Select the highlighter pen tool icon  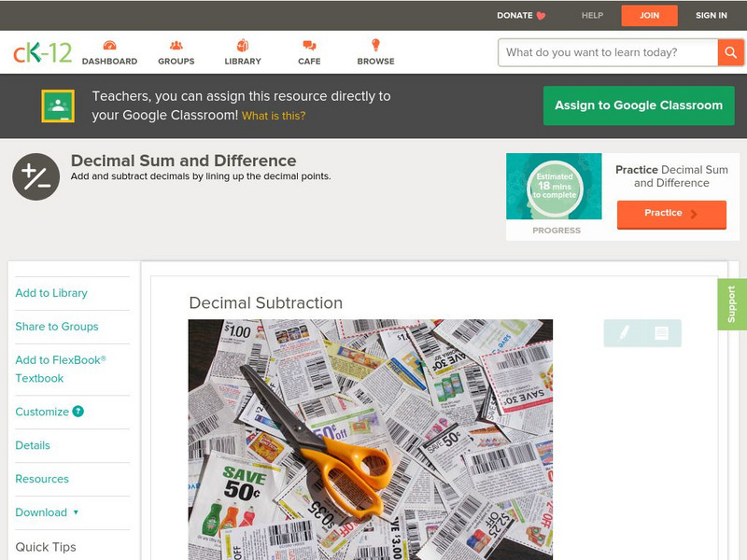(624, 332)
